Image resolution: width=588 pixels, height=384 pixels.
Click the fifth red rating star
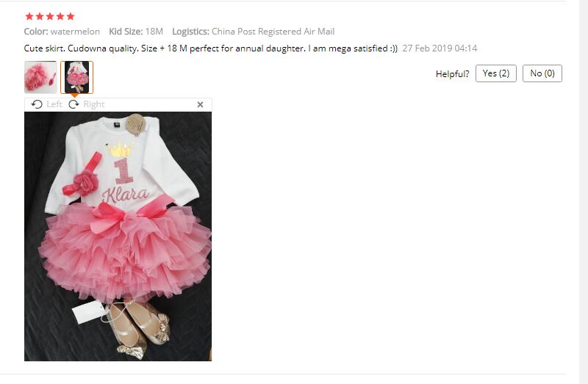click(71, 16)
